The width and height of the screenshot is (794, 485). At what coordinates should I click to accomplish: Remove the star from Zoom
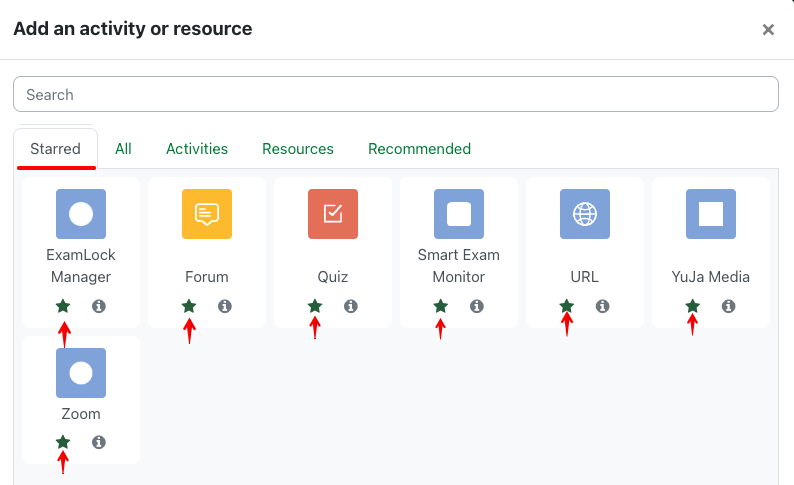tap(63, 442)
